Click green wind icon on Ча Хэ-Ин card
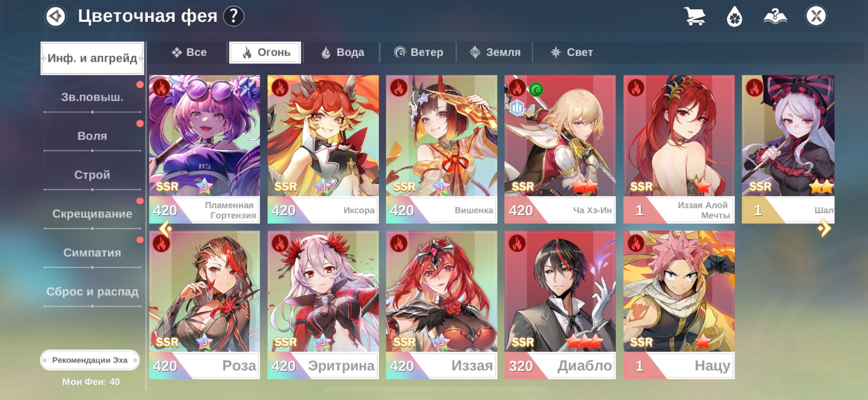 [x=536, y=90]
